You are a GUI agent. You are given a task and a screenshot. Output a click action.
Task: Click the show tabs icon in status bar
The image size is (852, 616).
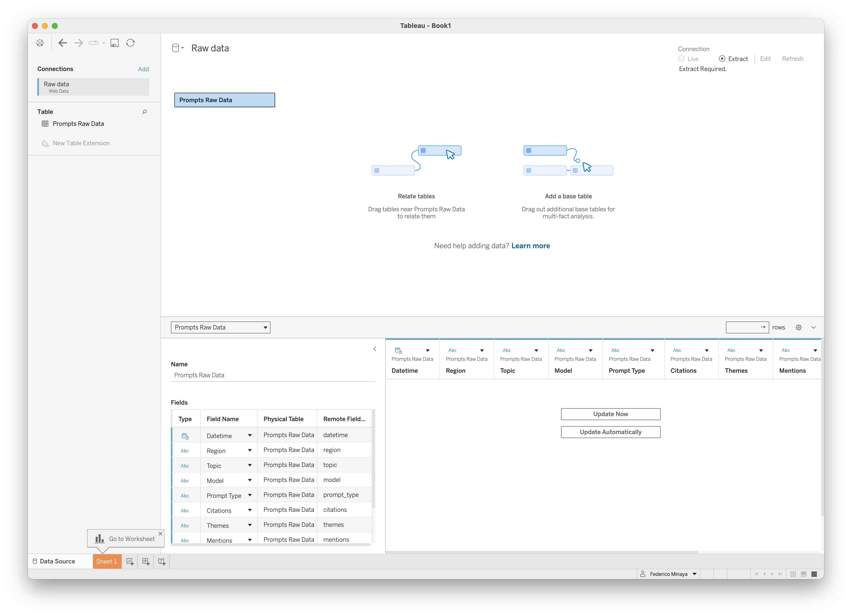[814, 574]
